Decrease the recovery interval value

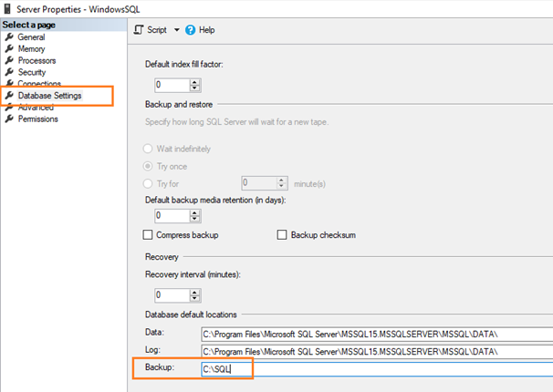point(194,298)
